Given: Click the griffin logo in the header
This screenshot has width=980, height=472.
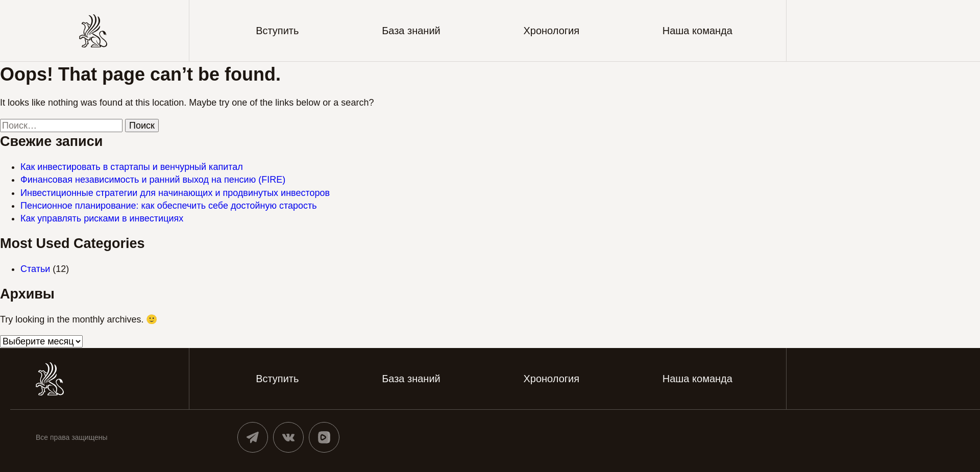Looking at the screenshot, I should tap(93, 31).
